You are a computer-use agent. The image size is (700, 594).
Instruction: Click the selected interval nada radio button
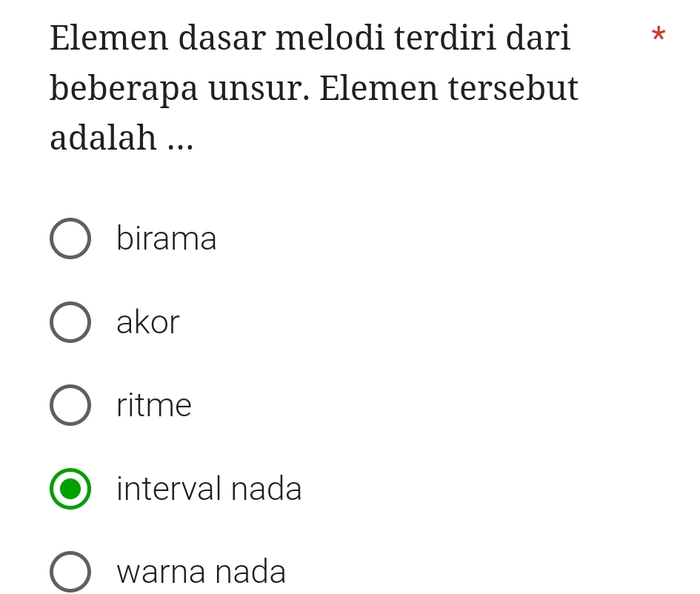(70, 488)
